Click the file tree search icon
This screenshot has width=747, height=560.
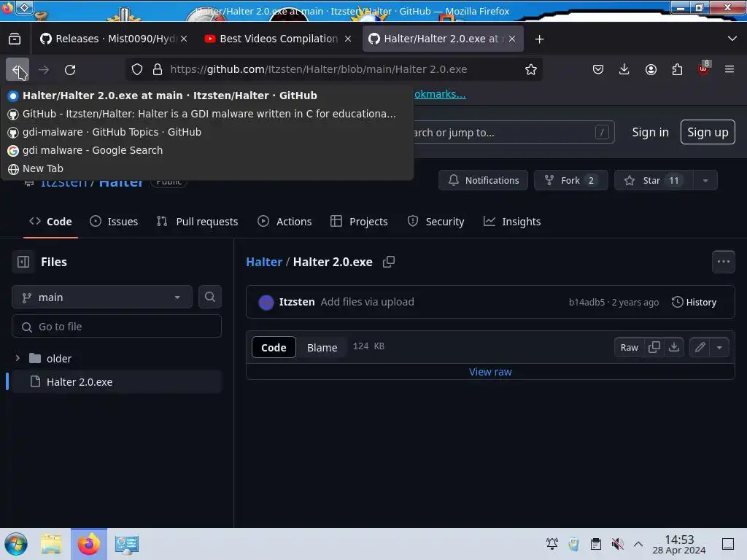pyautogui.click(x=210, y=297)
